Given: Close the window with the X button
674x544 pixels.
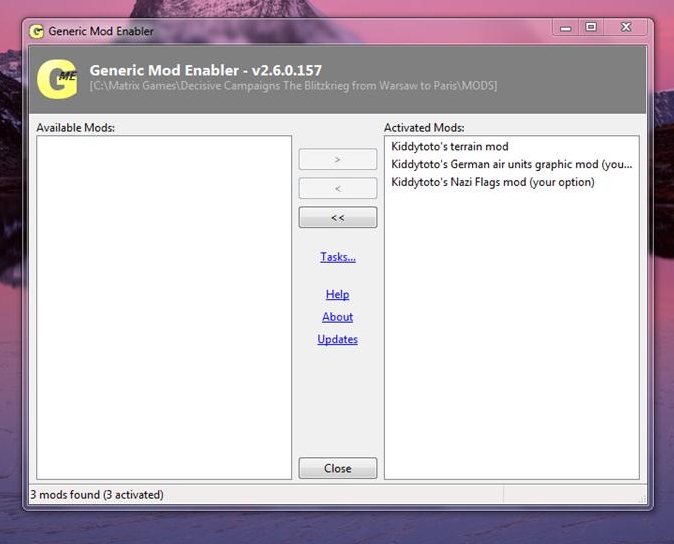Looking at the screenshot, I should tap(626, 28).
